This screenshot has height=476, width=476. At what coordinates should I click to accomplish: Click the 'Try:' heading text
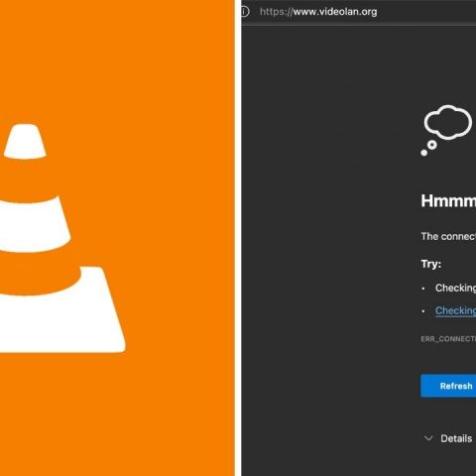(431, 264)
